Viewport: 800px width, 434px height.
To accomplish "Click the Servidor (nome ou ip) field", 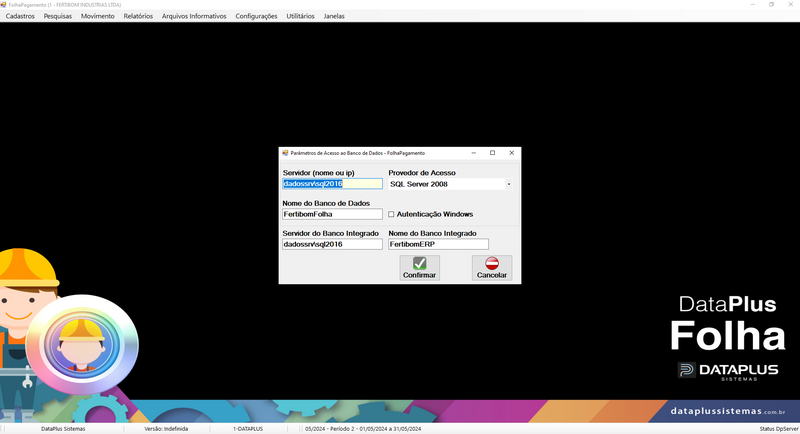I will coord(332,184).
